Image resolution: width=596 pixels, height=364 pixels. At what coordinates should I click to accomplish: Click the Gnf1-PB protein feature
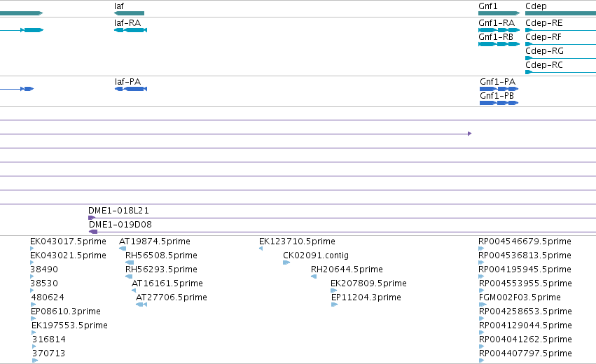499,103
